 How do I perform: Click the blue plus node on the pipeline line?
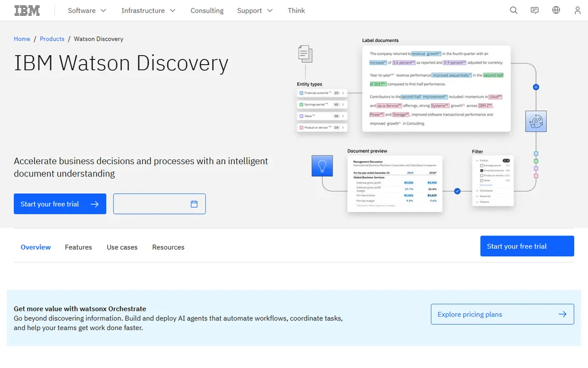pos(536,87)
